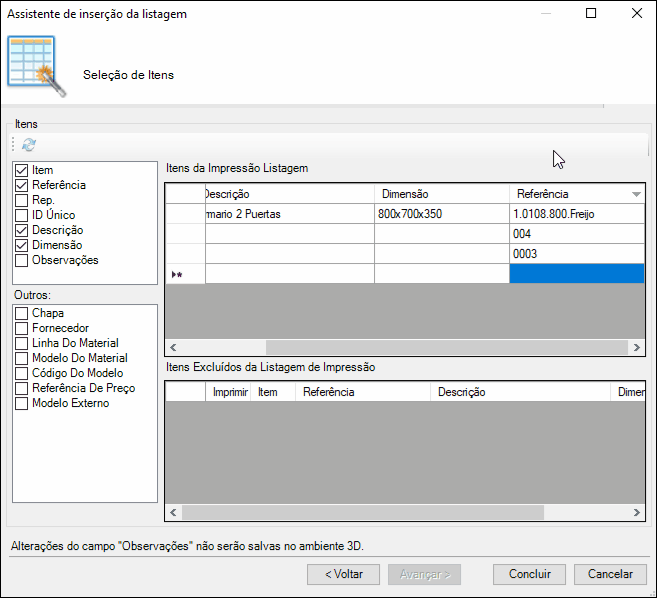Screen dimensions: 657x598
Task: Check Modelo Externo option
Action: click(21, 403)
